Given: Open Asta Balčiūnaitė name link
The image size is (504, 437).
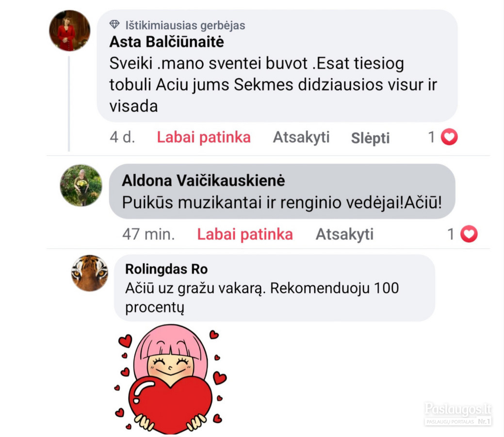Looking at the screenshot, I should click(x=166, y=42).
